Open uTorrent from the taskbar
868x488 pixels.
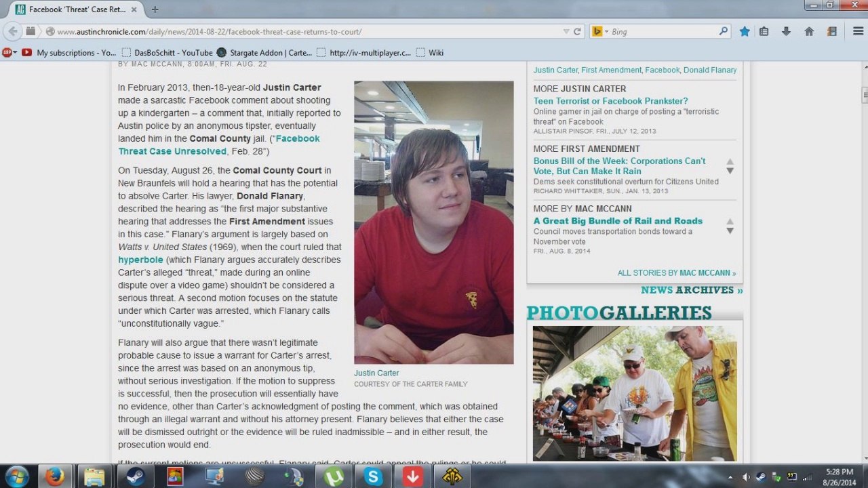pyautogui.click(x=333, y=476)
